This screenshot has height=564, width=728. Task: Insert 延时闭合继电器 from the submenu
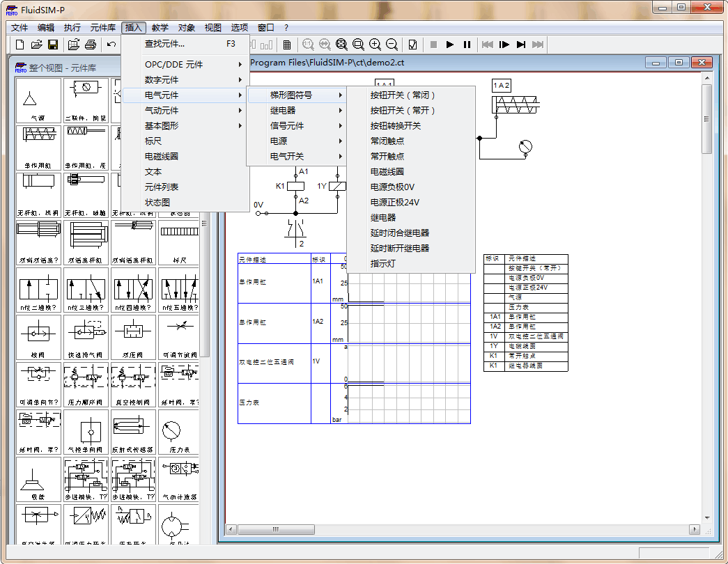pos(411,233)
